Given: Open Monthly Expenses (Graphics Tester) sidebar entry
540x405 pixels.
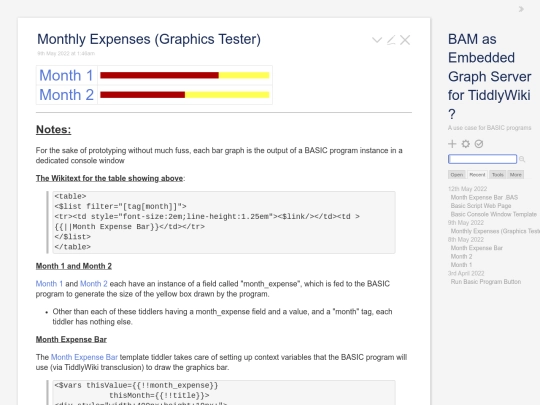Looking at the screenshot, I should 495,231.
